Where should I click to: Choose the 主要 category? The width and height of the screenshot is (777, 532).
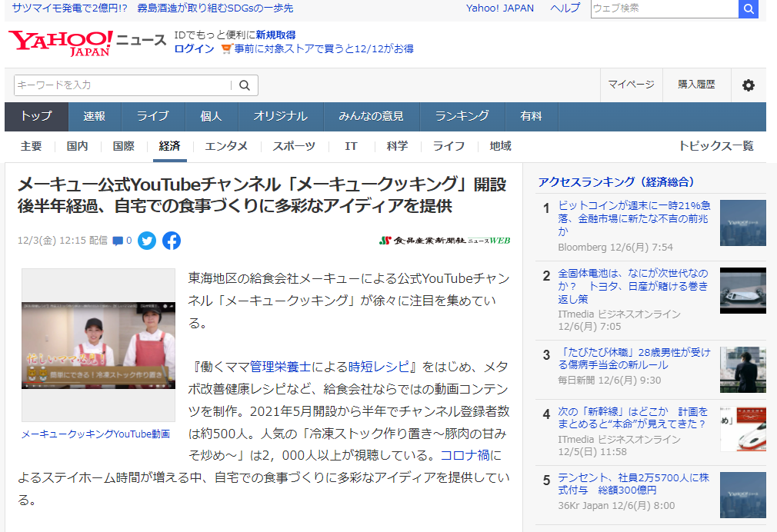[32, 146]
